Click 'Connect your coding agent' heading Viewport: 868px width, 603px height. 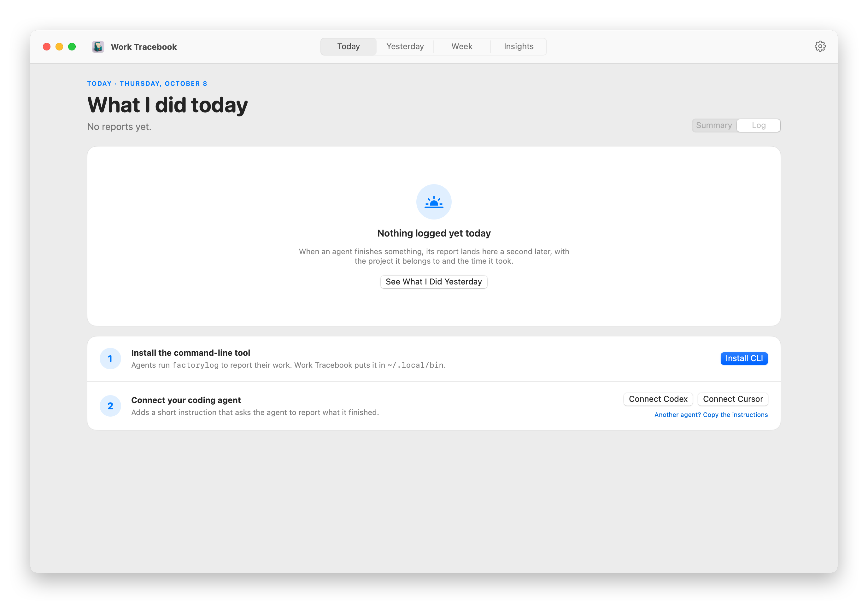coord(186,400)
